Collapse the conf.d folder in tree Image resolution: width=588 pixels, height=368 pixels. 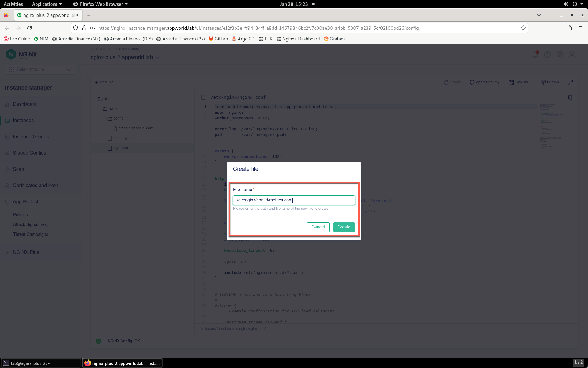point(115,118)
